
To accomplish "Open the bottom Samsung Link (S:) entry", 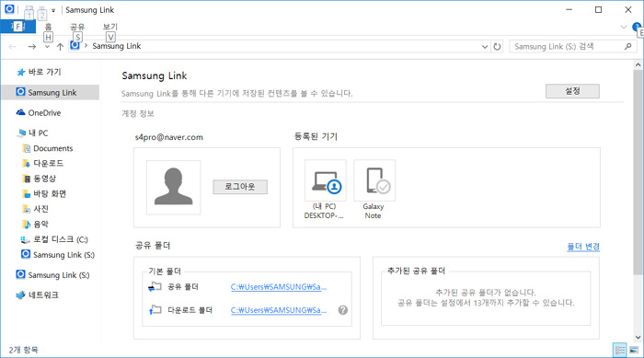I will point(52,274).
